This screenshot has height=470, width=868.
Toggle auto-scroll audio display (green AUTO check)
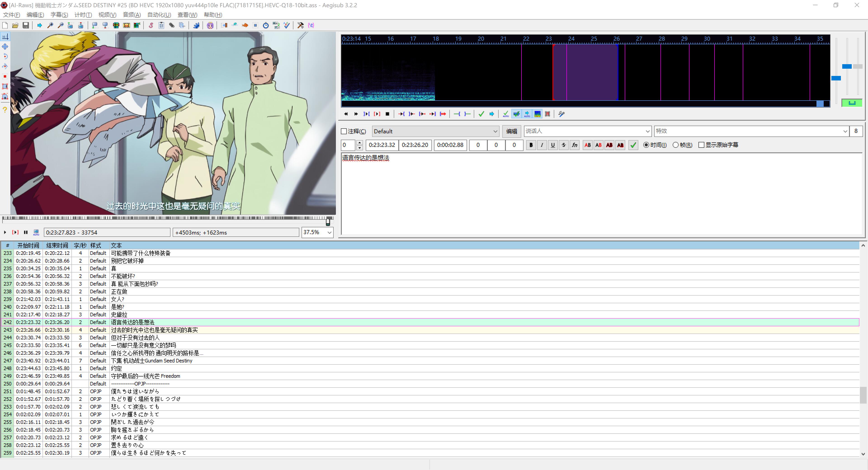coord(506,114)
